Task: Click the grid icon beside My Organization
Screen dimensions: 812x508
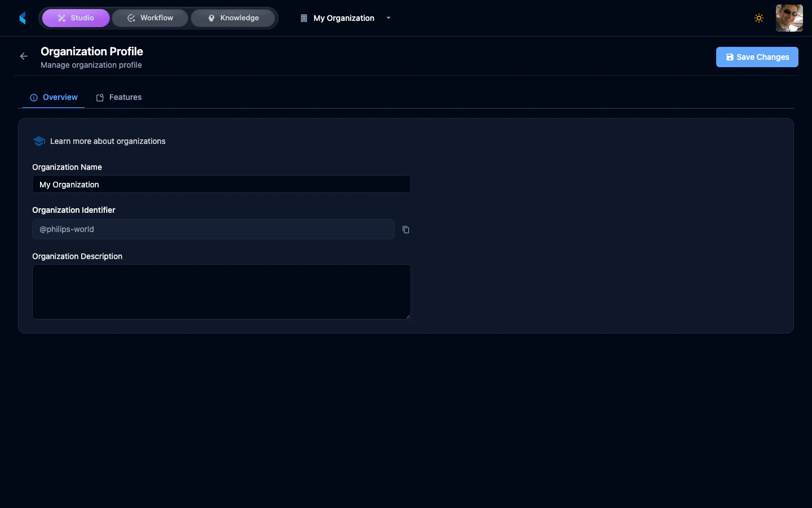Action: 303,17
